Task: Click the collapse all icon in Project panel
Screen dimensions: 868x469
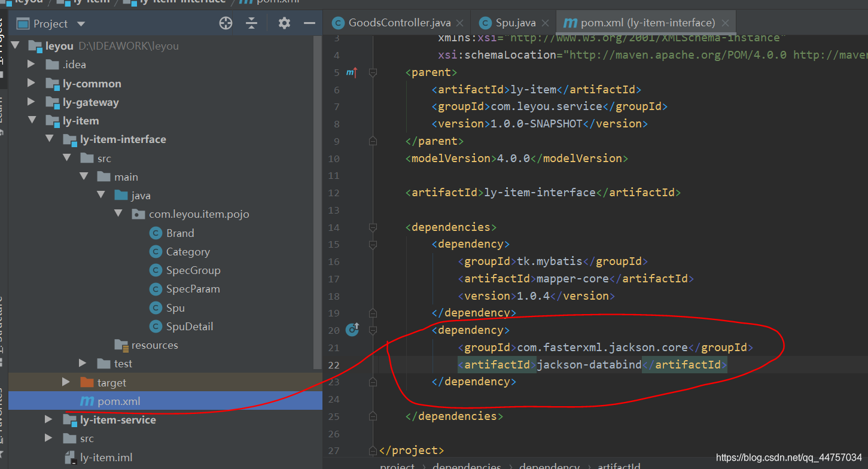Action: pos(252,23)
